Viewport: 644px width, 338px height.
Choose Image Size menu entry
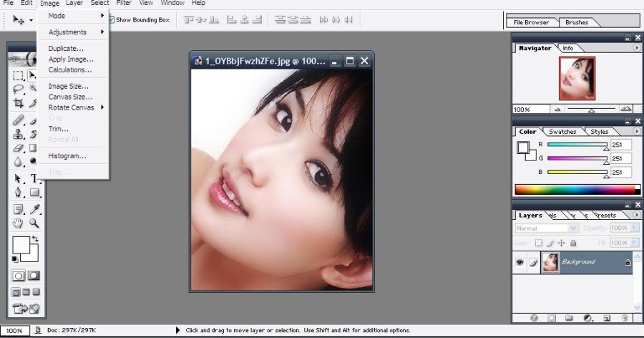click(x=73, y=87)
